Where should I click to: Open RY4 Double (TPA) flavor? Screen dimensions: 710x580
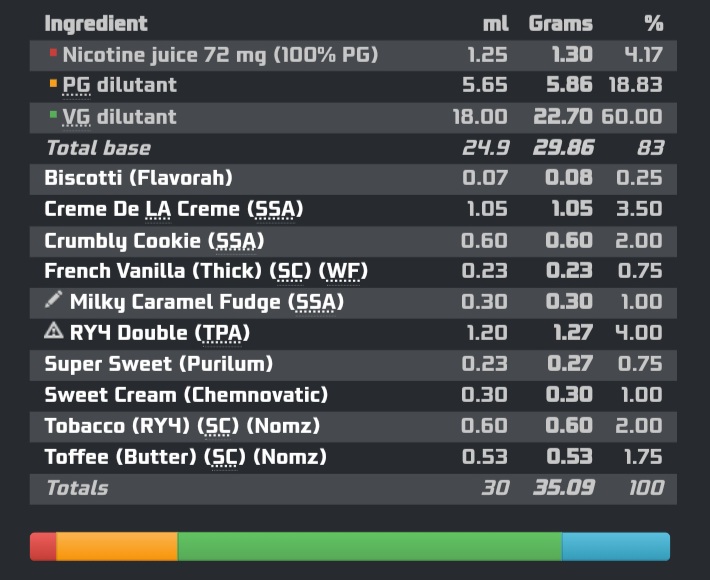click(x=160, y=333)
